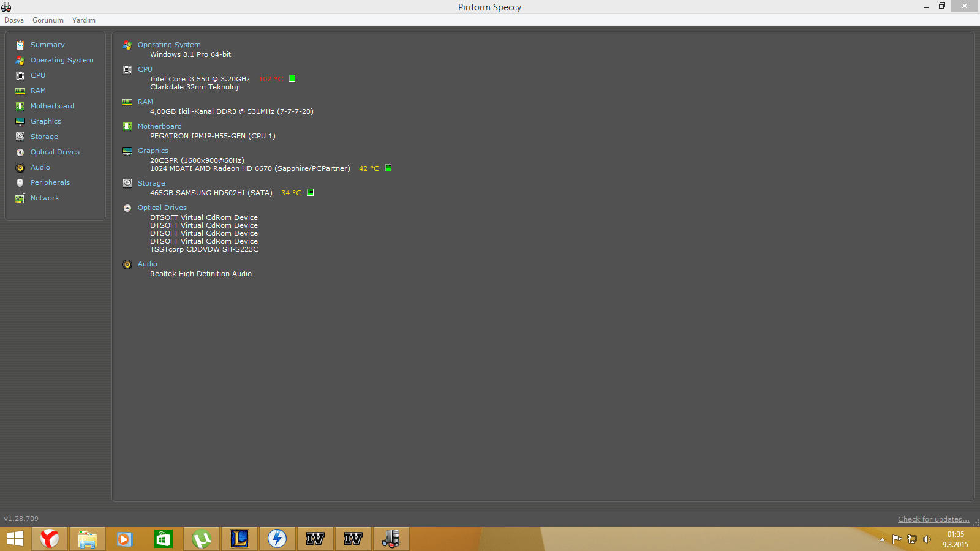Open the Network section in the sidebar
Screen dimensions: 980x551
(45, 198)
